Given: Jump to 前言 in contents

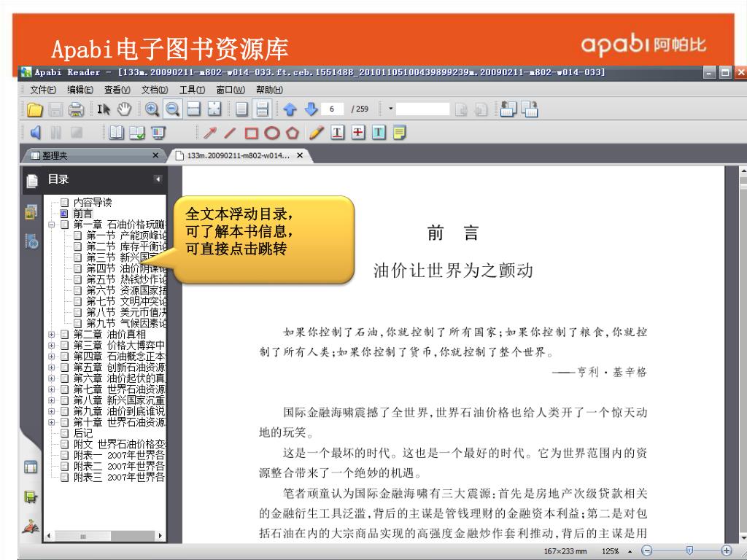Looking at the screenshot, I should (x=83, y=214).
